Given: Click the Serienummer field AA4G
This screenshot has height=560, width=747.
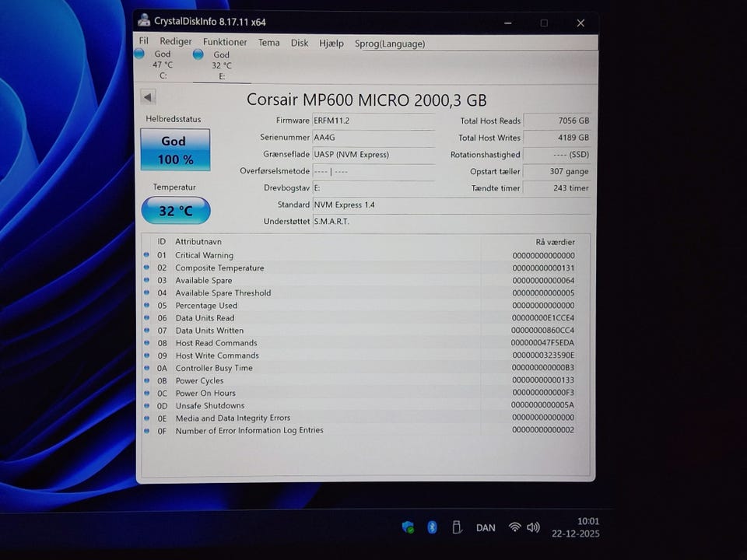Looking at the screenshot, I should [373, 137].
